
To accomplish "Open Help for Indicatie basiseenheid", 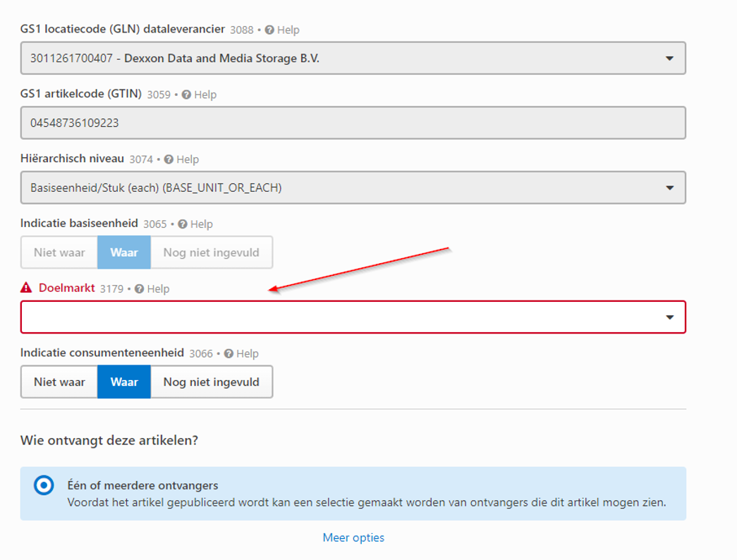I will [183, 224].
